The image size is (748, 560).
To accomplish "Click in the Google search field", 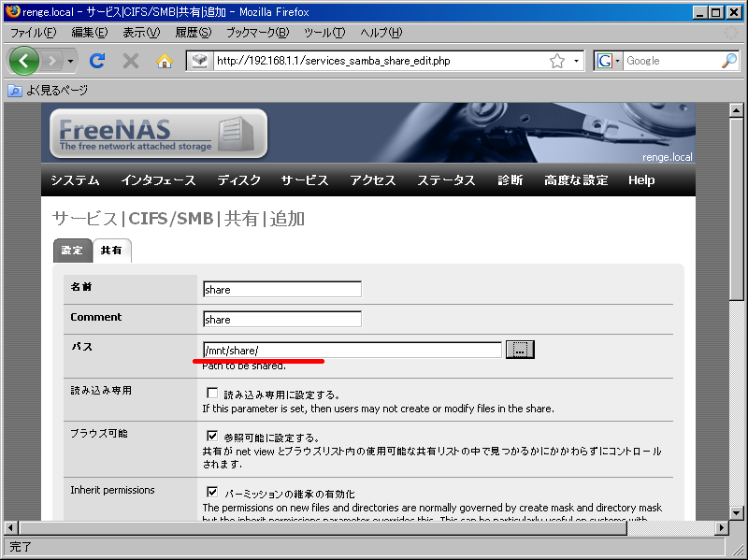I will [x=671, y=61].
